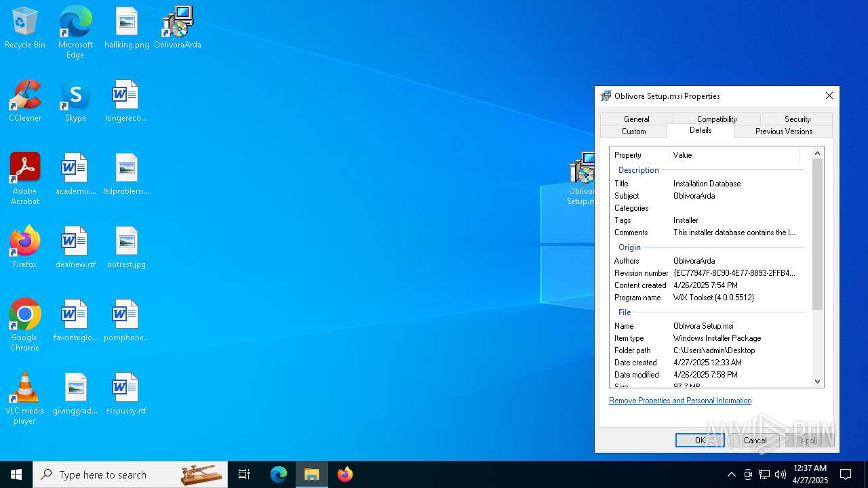868x488 pixels.
Task: Switch to the Custom tab
Action: [633, 131]
